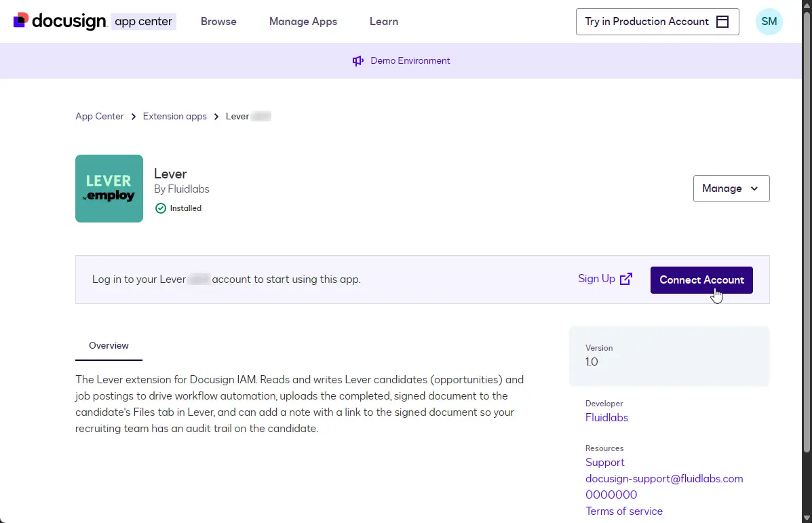
Task: Open the Support resource link
Action: click(605, 463)
